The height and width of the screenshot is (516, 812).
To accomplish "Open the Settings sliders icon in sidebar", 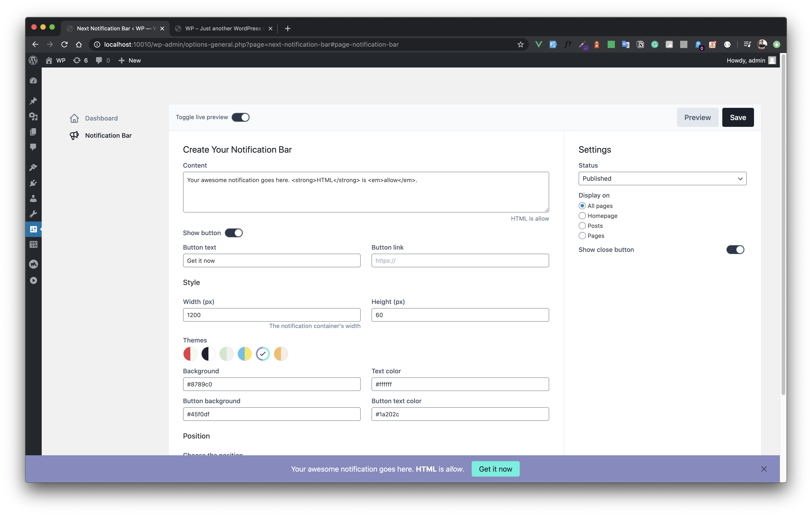I will point(33,229).
